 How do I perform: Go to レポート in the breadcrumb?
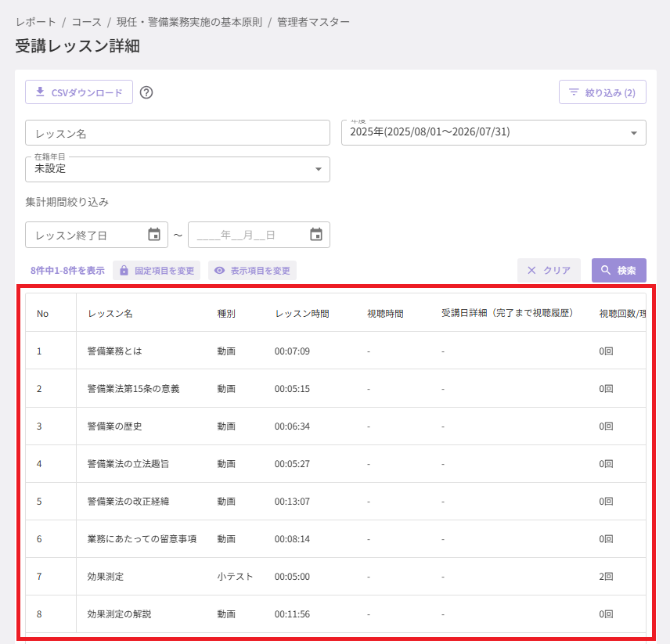36,22
